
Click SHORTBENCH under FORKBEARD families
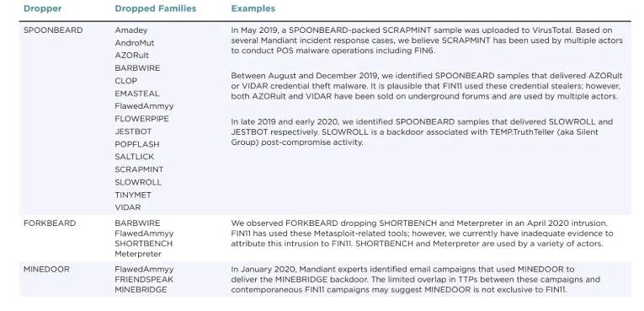(x=143, y=243)
